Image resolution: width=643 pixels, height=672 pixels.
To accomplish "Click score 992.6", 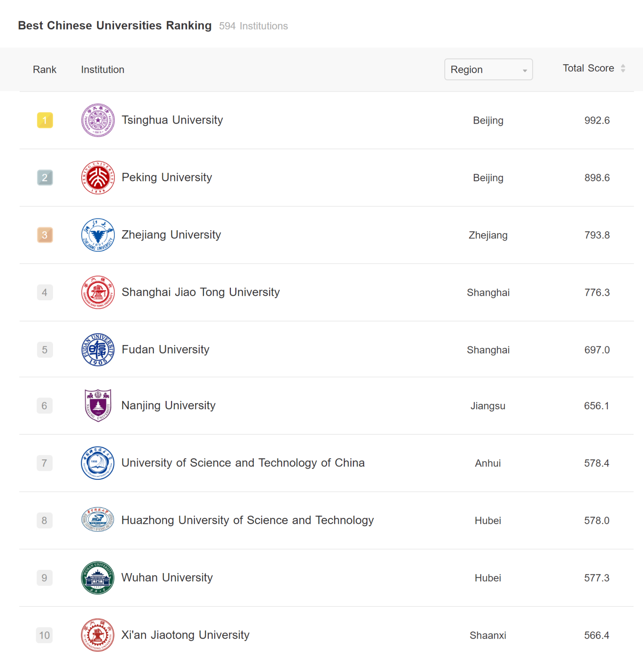I will click(x=597, y=120).
